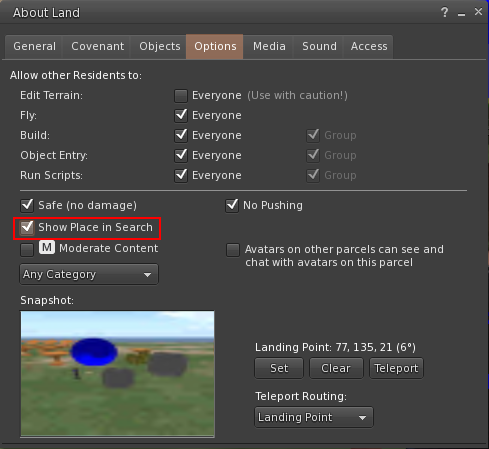
Task: Open the Media tab
Action: 269,46
